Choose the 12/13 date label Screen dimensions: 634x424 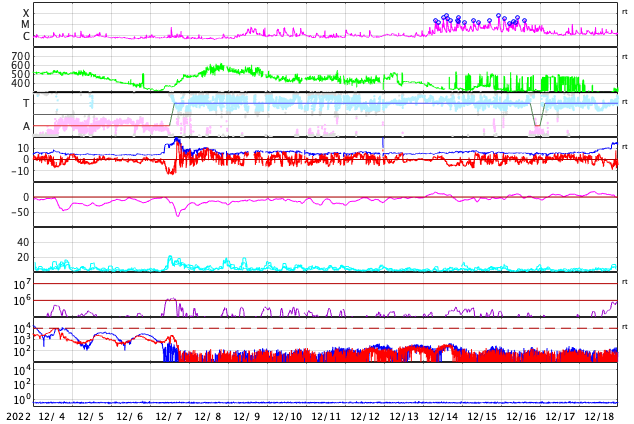[404, 417]
